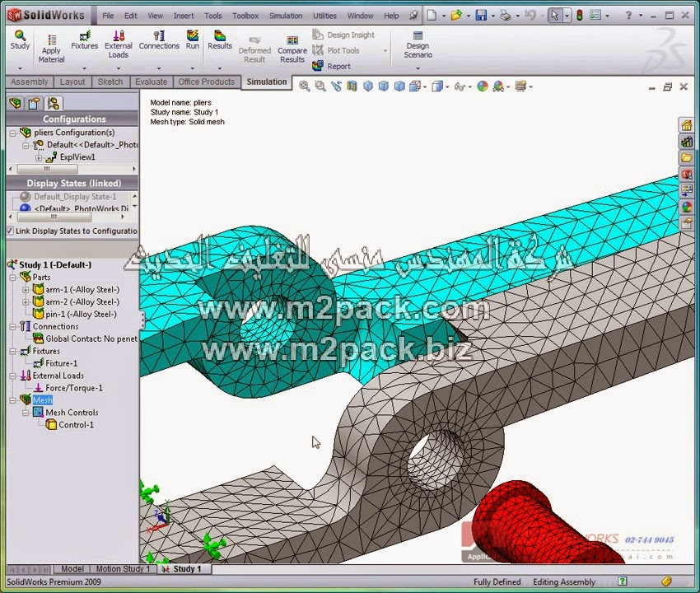Viewport: 700px width, 593px height.
Task: Click the status bar help icon
Action: [x=623, y=581]
